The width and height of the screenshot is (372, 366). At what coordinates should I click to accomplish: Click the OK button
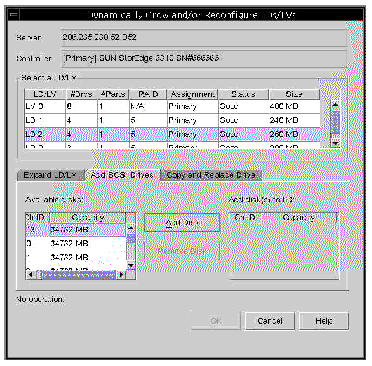(x=215, y=321)
